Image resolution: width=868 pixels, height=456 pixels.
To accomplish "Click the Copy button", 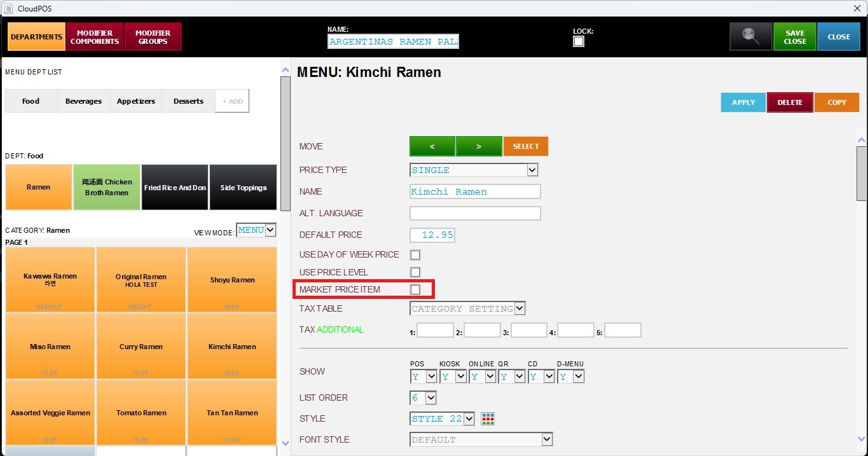I will click(837, 102).
